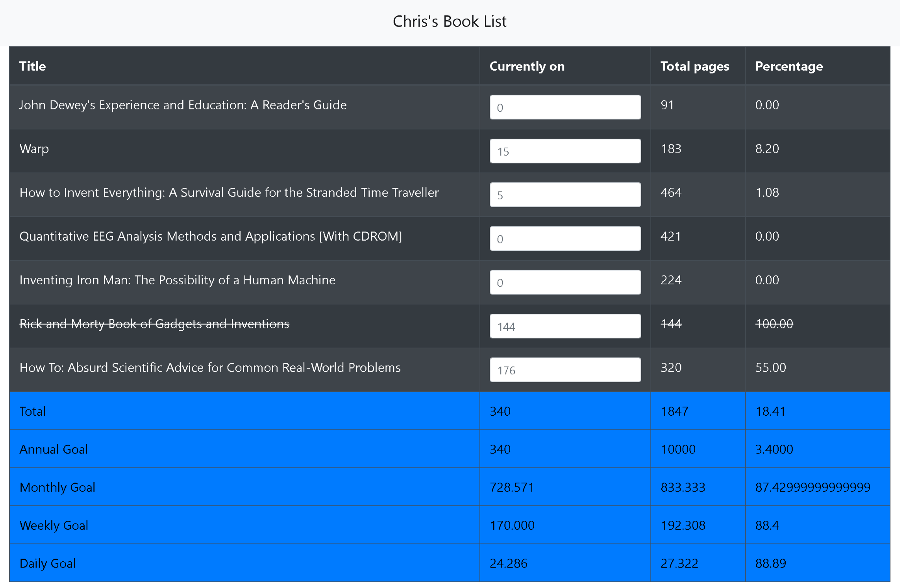
Task: Click the total pages value 224
Action: point(671,280)
